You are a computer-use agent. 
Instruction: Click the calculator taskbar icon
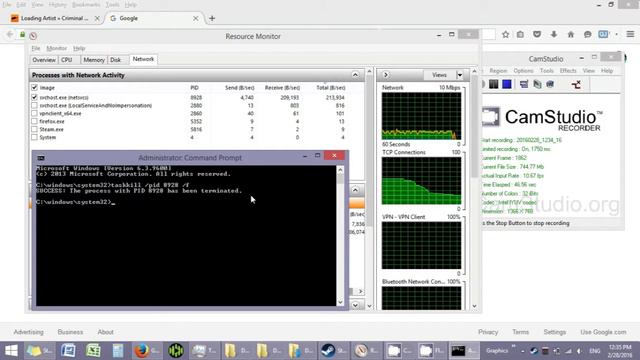[118, 351]
